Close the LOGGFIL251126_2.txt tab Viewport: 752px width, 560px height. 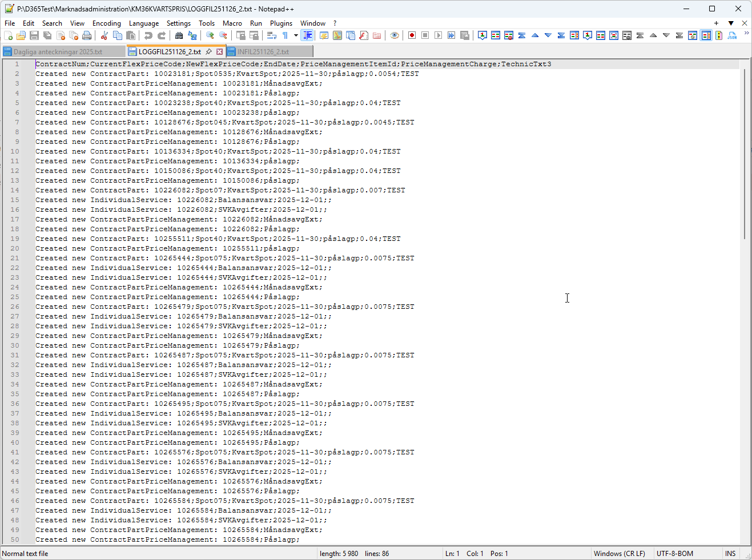219,51
